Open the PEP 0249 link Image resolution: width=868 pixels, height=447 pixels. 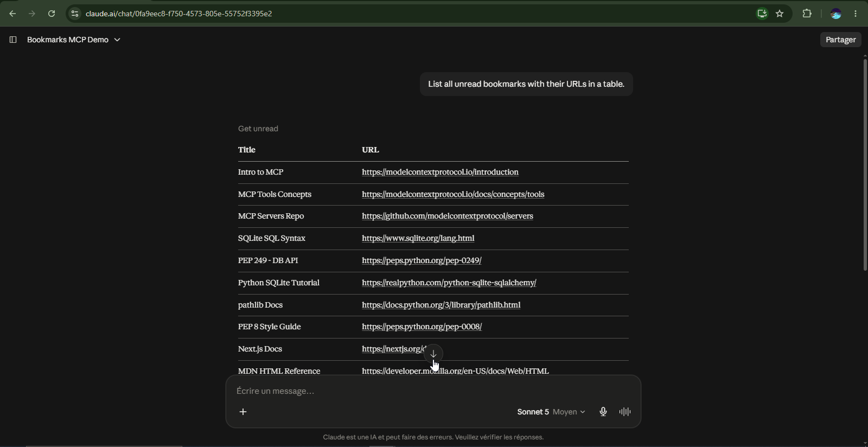(x=422, y=260)
